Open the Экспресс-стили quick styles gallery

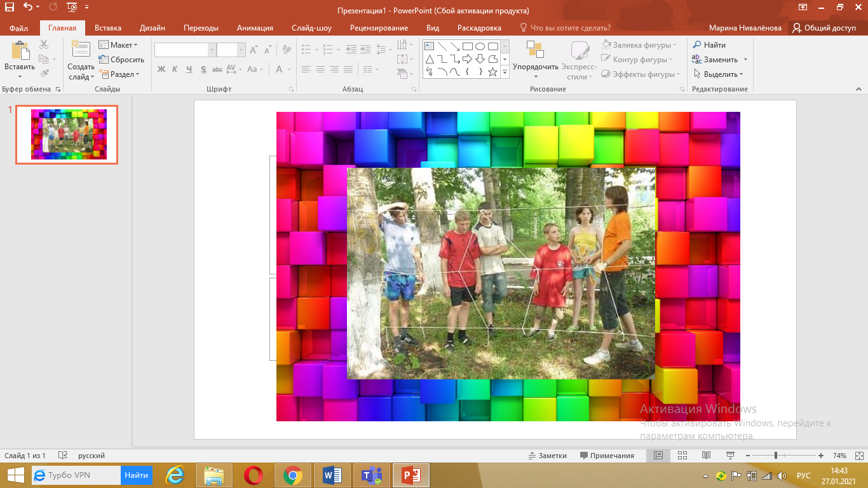[x=579, y=61]
